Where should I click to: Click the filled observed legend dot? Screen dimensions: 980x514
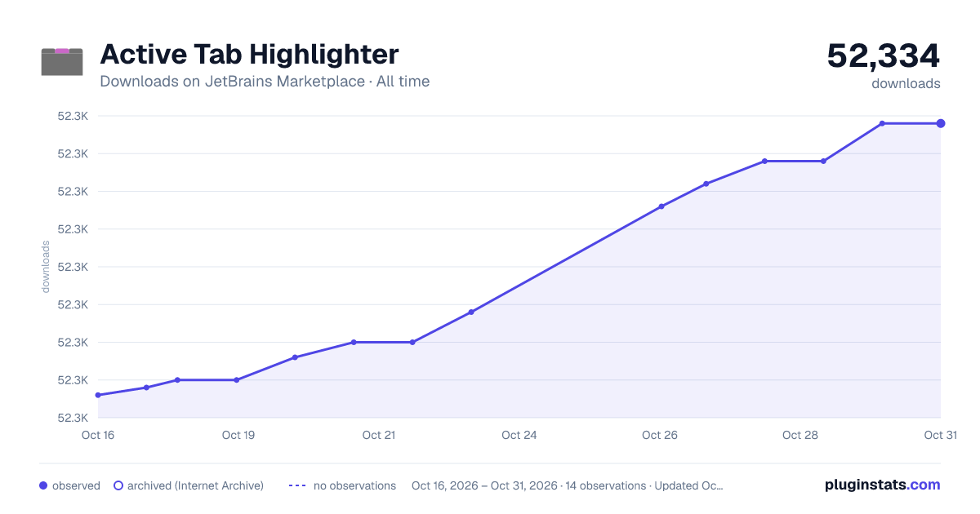click(43, 485)
